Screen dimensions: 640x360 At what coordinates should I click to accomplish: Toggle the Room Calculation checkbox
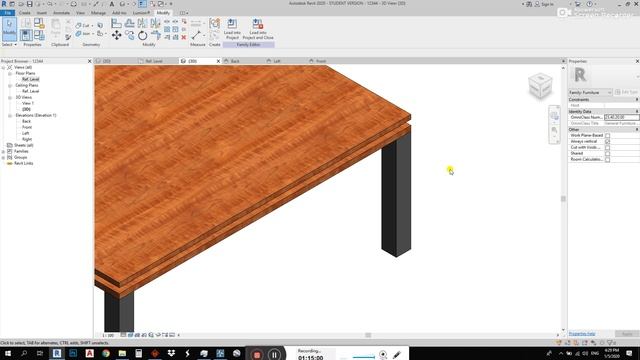pyautogui.click(x=607, y=160)
